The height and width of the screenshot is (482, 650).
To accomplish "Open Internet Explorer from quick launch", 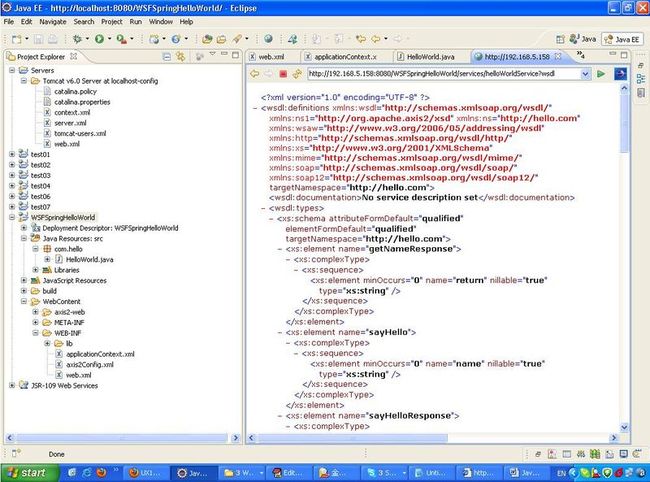I will [87, 472].
